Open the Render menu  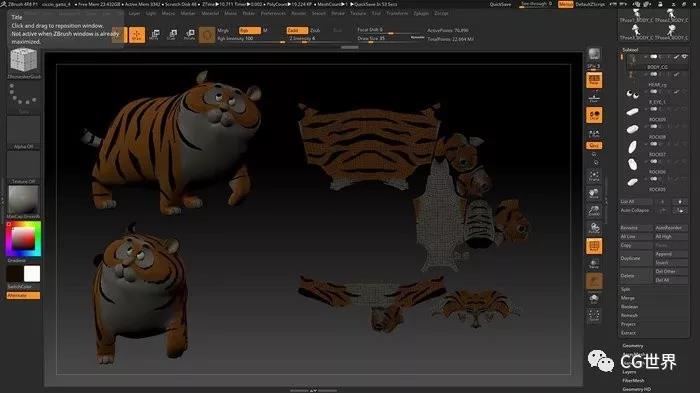299,13
